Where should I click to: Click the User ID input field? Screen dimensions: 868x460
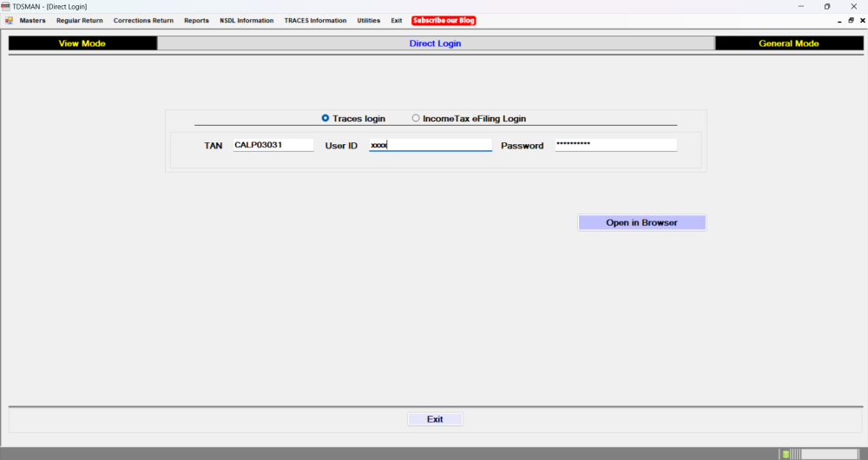pyautogui.click(x=431, y=145)
